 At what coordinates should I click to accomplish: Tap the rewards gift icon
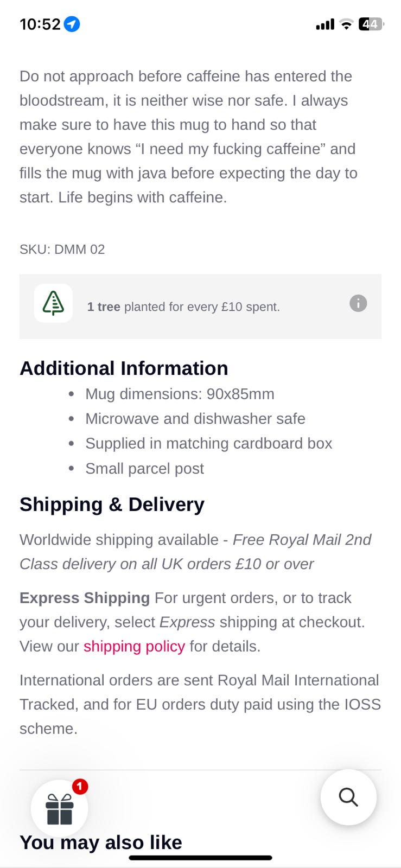[x=60, y=808]
